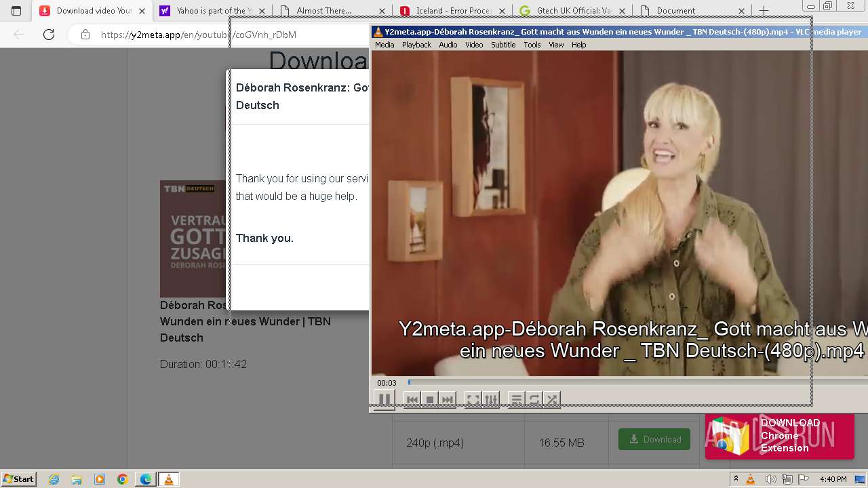Open the Media menu in VLC
Viewport: 868px width, 488px height.
click(384, 45)
